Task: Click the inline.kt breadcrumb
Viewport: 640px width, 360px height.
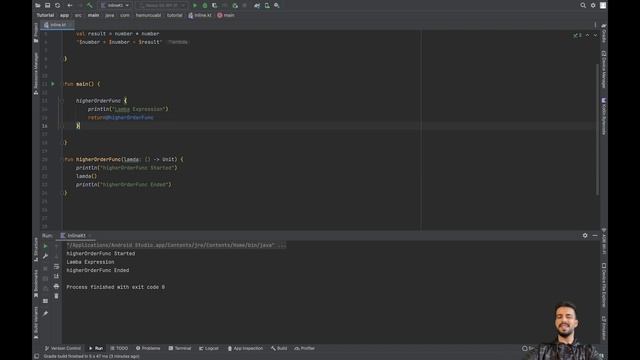Action: pyautogui.click(x=200, y=15)
